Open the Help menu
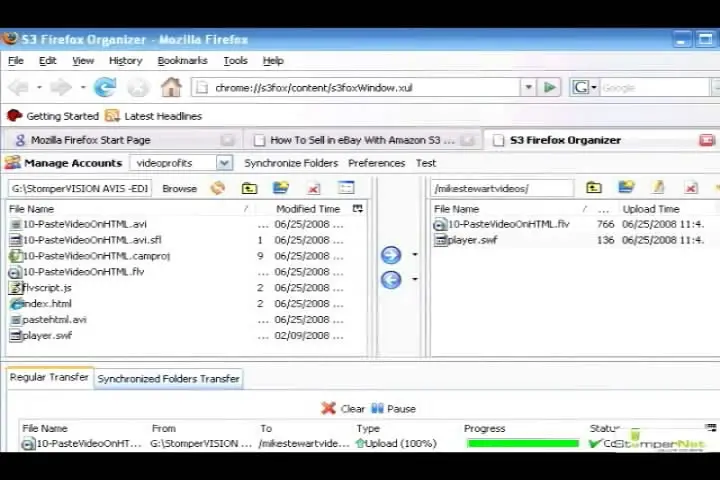The width and height of the screenshot is (720, 480). 273,61
